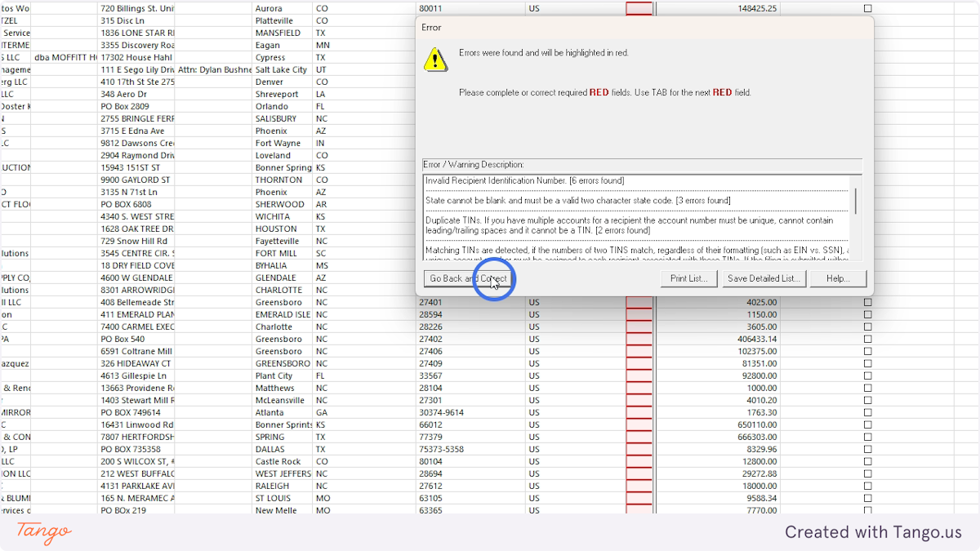
Task: Click Save Detailed List
Action: point(763,278)
